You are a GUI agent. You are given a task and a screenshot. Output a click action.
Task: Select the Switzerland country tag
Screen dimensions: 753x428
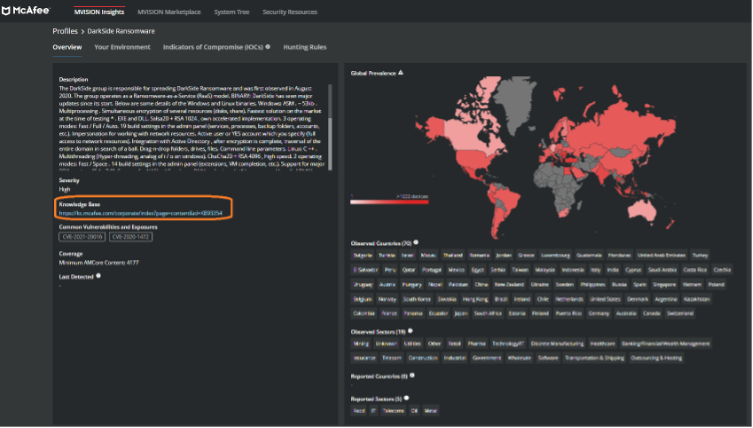[x=680, y=314]
